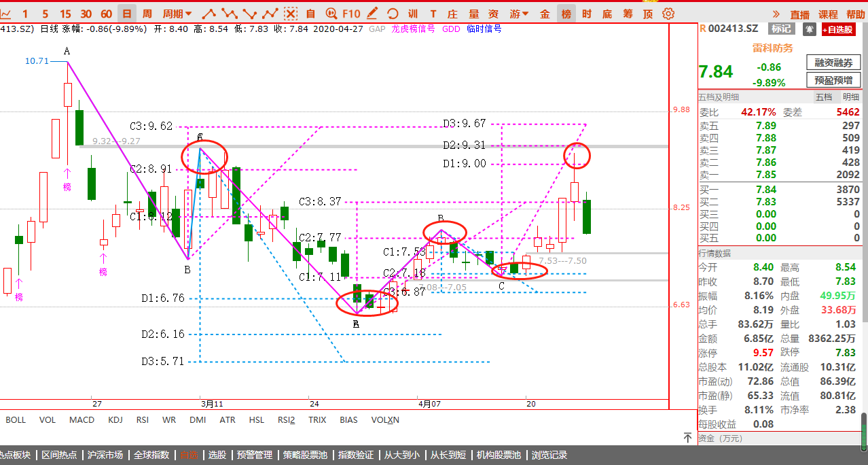Click the 时 toolbar button
This screenshot has height=465, width=868.
pos(587,13)
